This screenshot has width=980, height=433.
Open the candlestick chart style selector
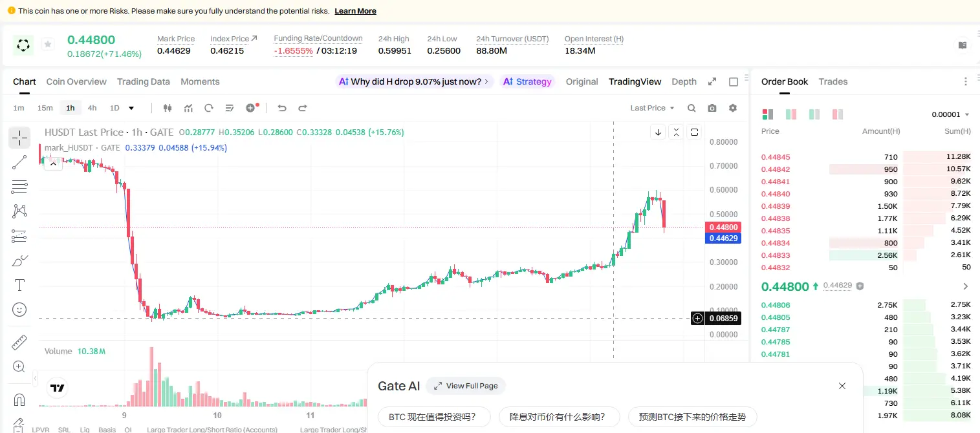click(x=168, y=108)
